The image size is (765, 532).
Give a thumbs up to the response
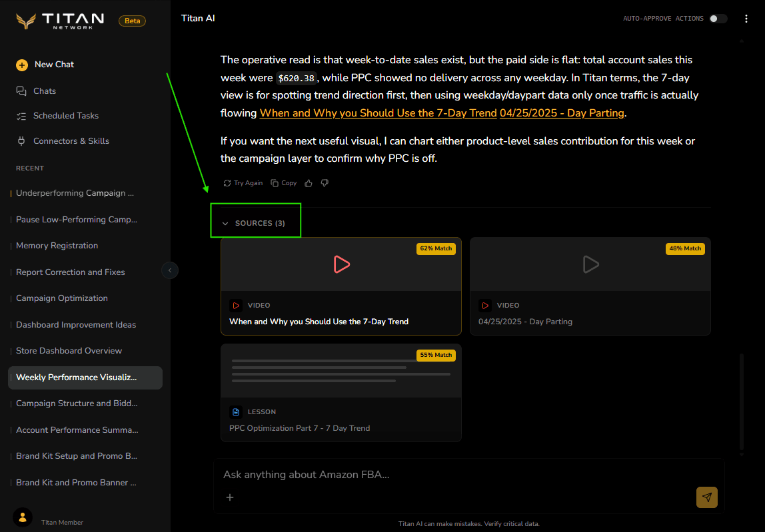(309, 183)
